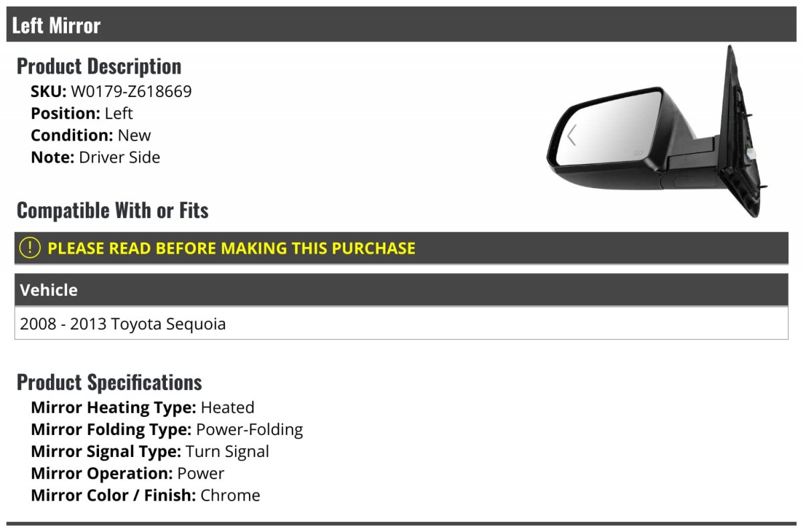The image size is (803, 532).
Task: Click the Product Specifications heading
Action: click(x=109, y=382)
